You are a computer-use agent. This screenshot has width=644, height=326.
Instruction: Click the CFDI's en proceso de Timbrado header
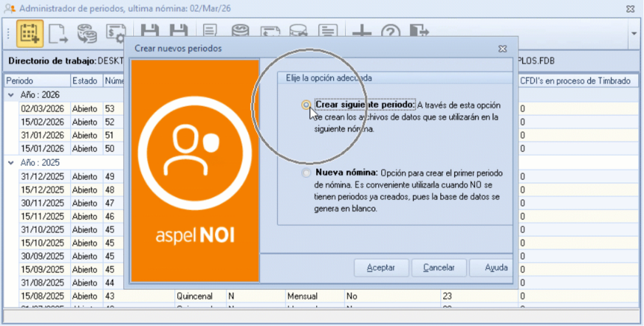pos(578,81)
